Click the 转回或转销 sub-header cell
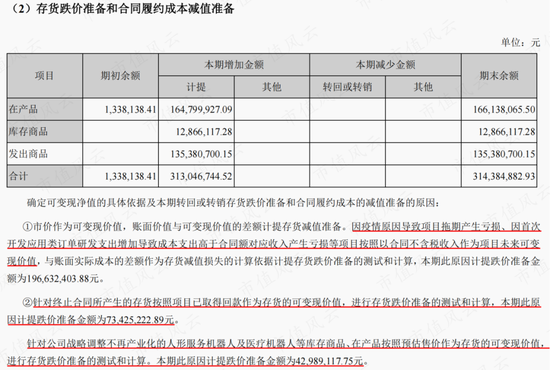 point(347,87)
